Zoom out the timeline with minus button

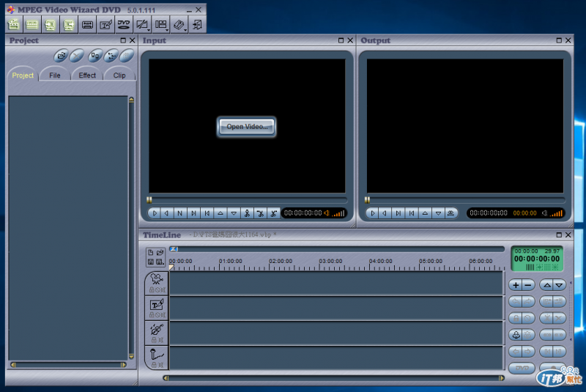click(528, 286)
